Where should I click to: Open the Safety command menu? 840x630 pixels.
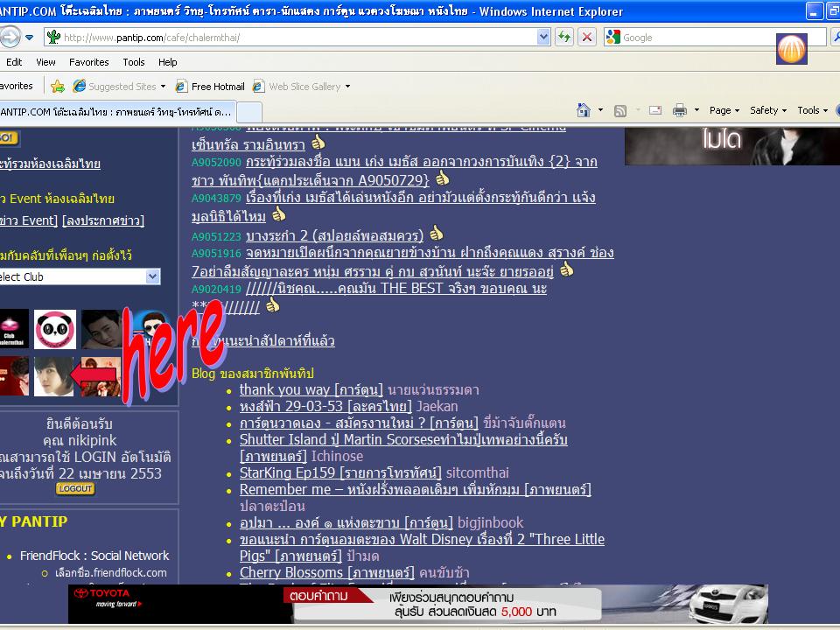[x=768, y=110]
